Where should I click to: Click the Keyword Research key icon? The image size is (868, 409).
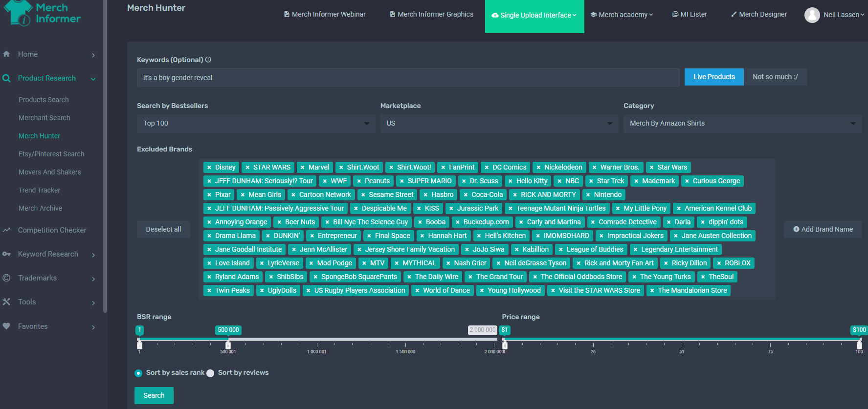[6, 254]
